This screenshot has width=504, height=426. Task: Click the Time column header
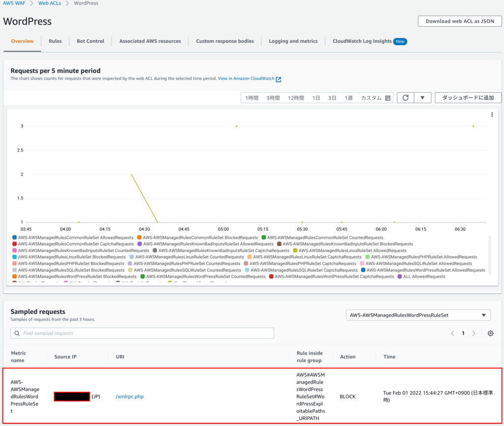click(x=389, y=357)
